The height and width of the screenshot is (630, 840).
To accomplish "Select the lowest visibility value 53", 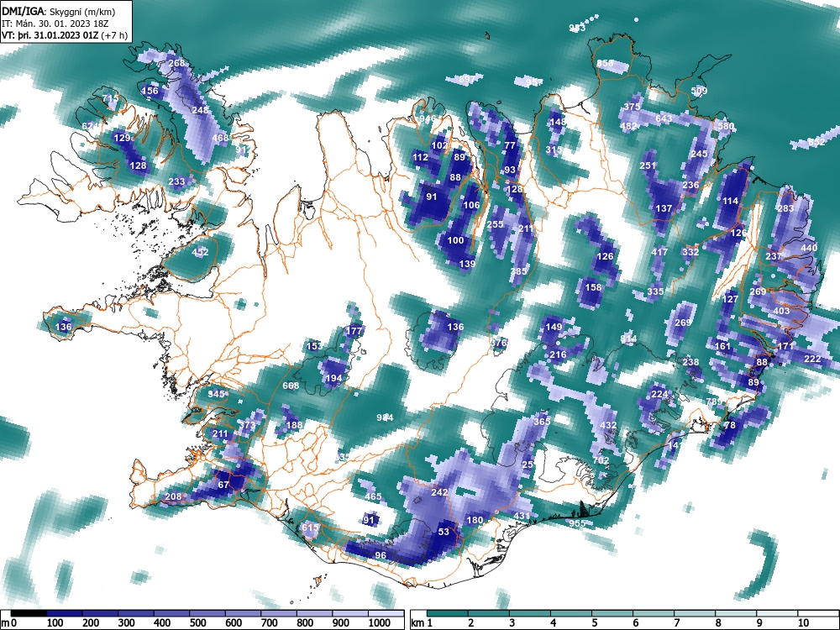I will [444, 532].
